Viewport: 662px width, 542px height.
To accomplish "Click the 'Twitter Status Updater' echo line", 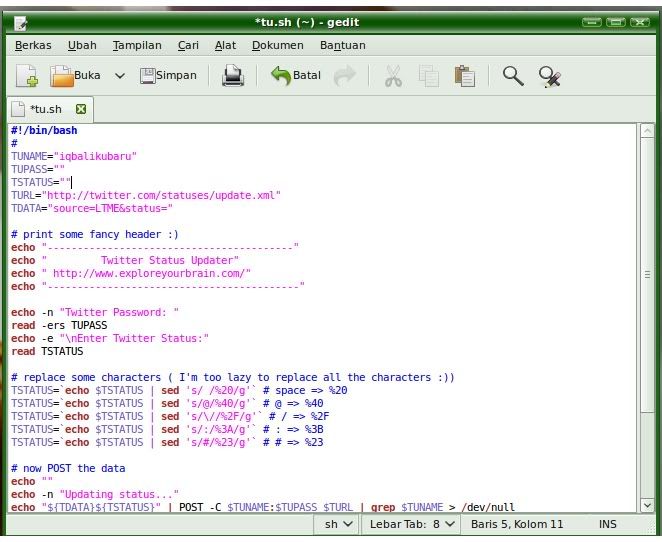I will (x=125, y=260).
